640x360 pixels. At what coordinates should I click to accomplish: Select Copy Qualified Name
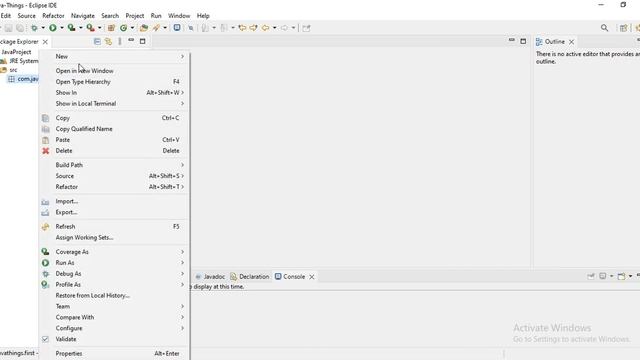click(114, 129)
